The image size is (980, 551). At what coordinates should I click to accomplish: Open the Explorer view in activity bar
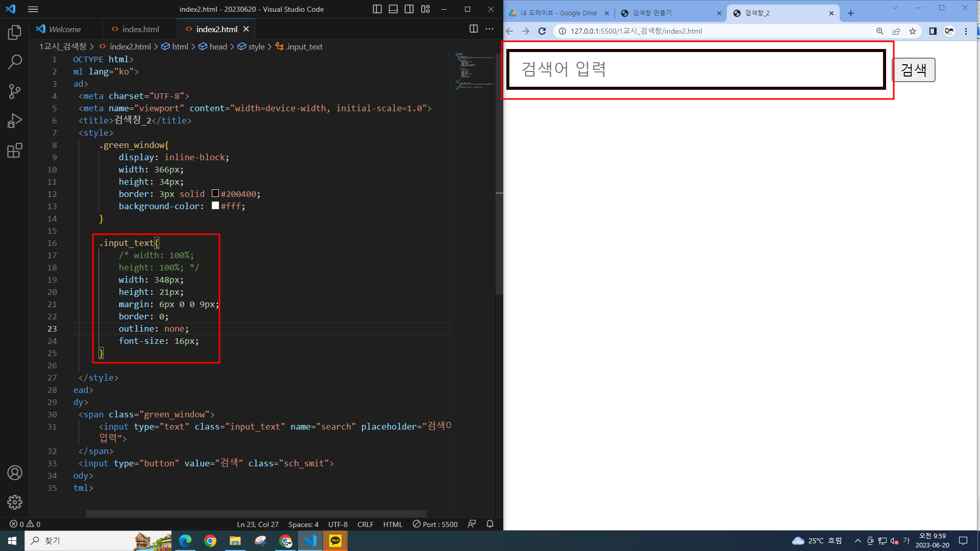(x=15, y=33)
